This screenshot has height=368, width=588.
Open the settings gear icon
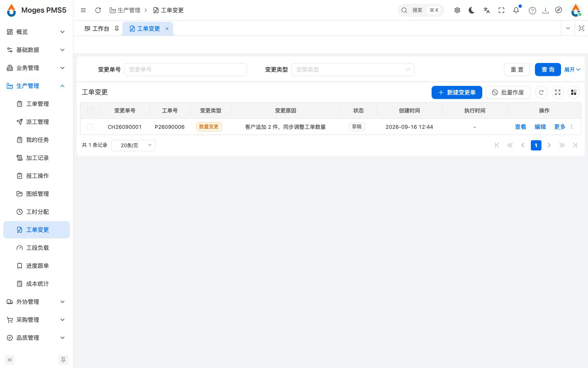(x=457, y=10)
